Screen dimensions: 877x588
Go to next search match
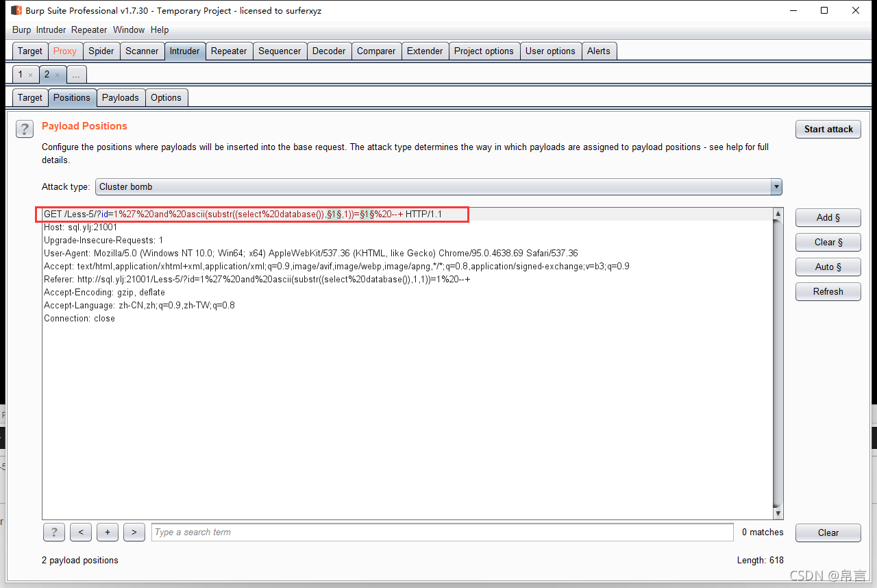(x=134, y=532)
